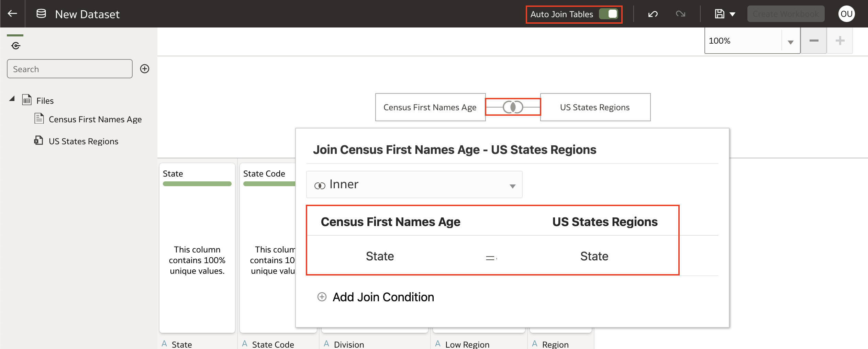Click the OU user avatar
This screenshot has height=349, width=868.
point(846,14)
